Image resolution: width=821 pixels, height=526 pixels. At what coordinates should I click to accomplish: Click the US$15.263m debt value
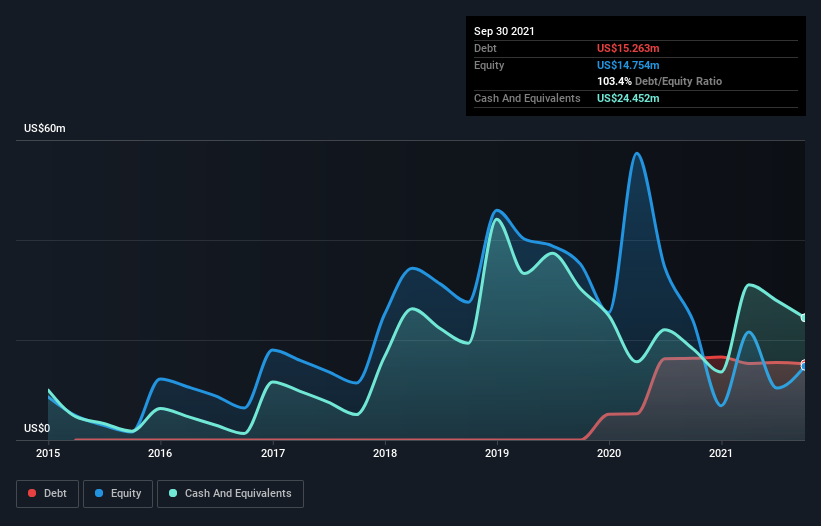[x=628, y=48]
